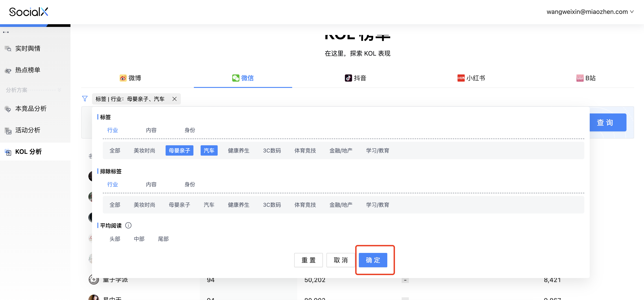Click the Douyin platform icon
Screen dimensions: 644x300
(x=348, y=78)
